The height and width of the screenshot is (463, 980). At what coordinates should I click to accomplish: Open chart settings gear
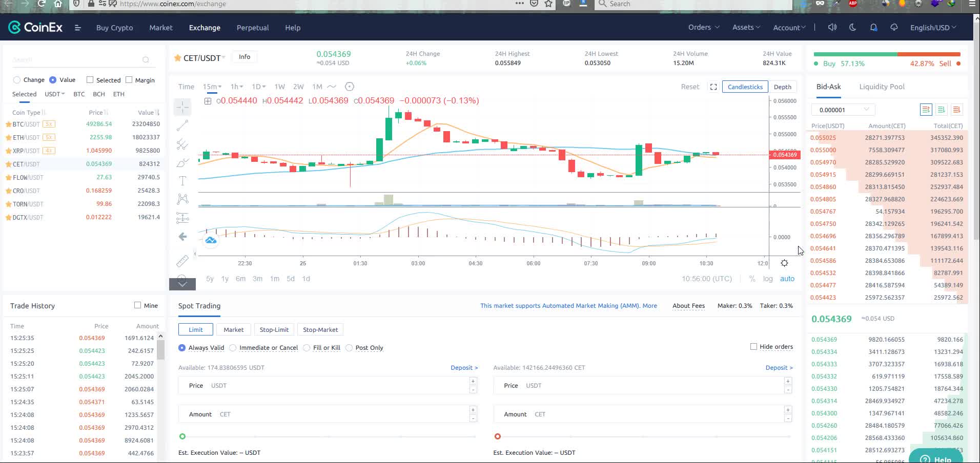click(x=784, y=263)
